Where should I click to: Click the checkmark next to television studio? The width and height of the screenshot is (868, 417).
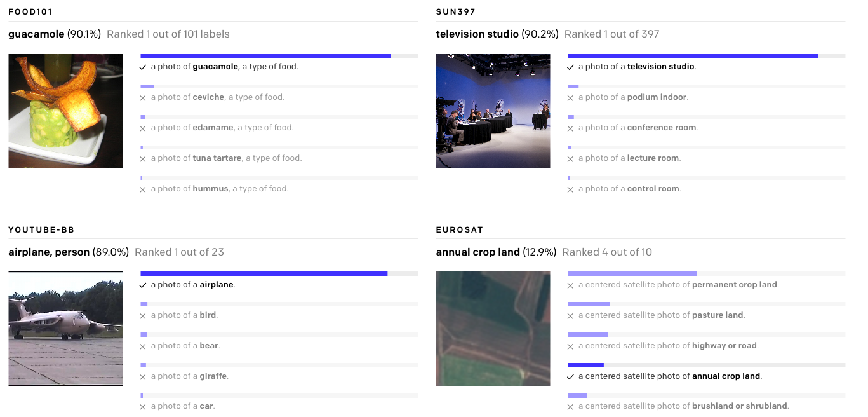point(570,67)
